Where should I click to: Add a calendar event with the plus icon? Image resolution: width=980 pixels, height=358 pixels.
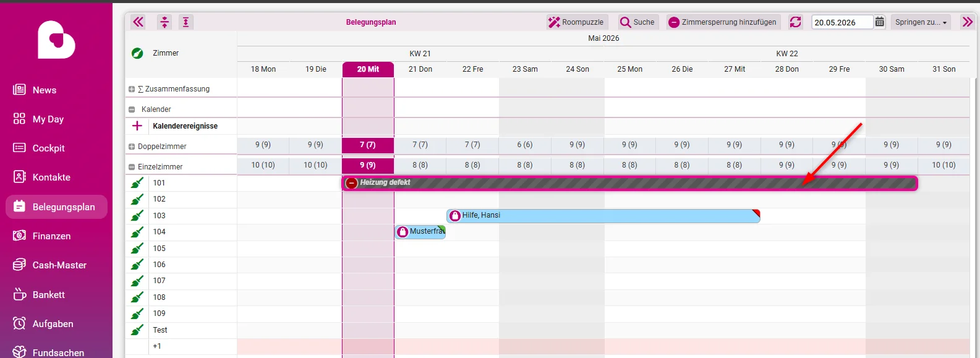[137, 126]
